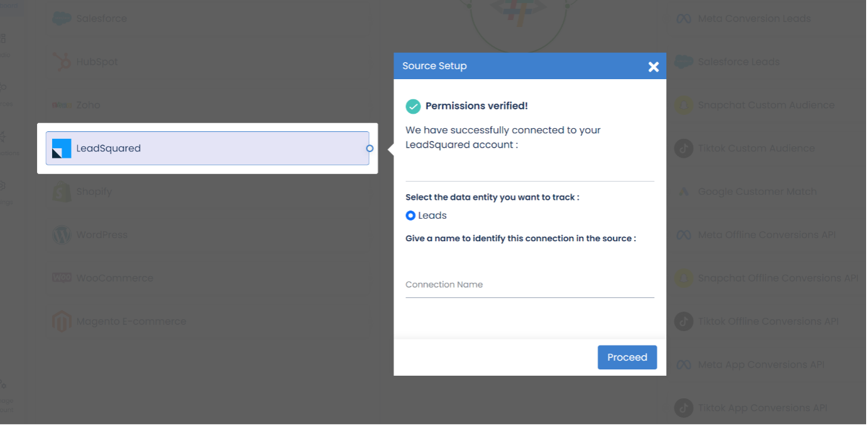Choose the Snapchat Custom Audience icon

(684, 105)
